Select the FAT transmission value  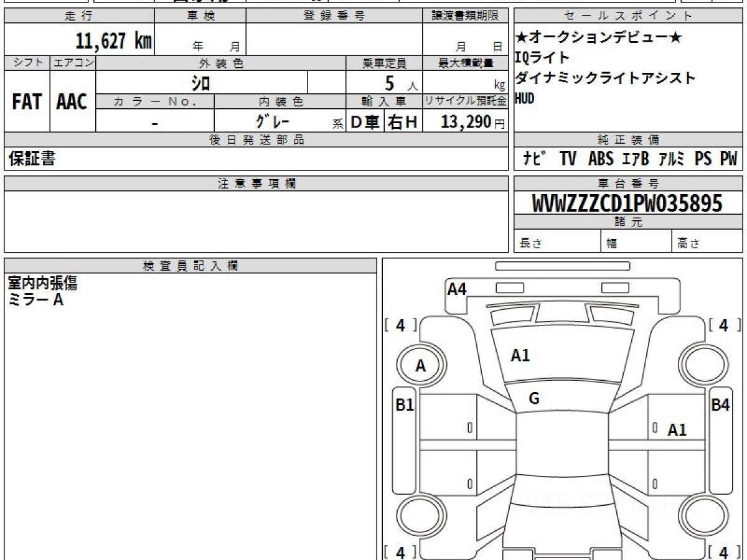coord(27,101)
